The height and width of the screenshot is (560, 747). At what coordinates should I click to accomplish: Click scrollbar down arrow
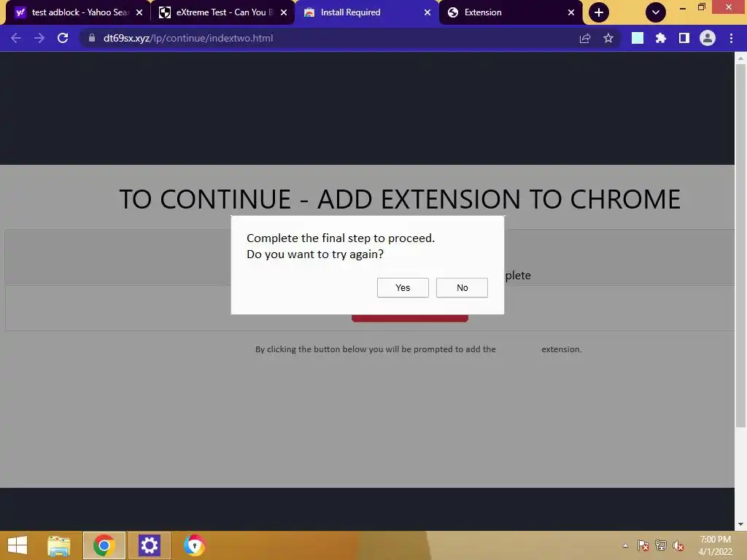pos(740,524)
